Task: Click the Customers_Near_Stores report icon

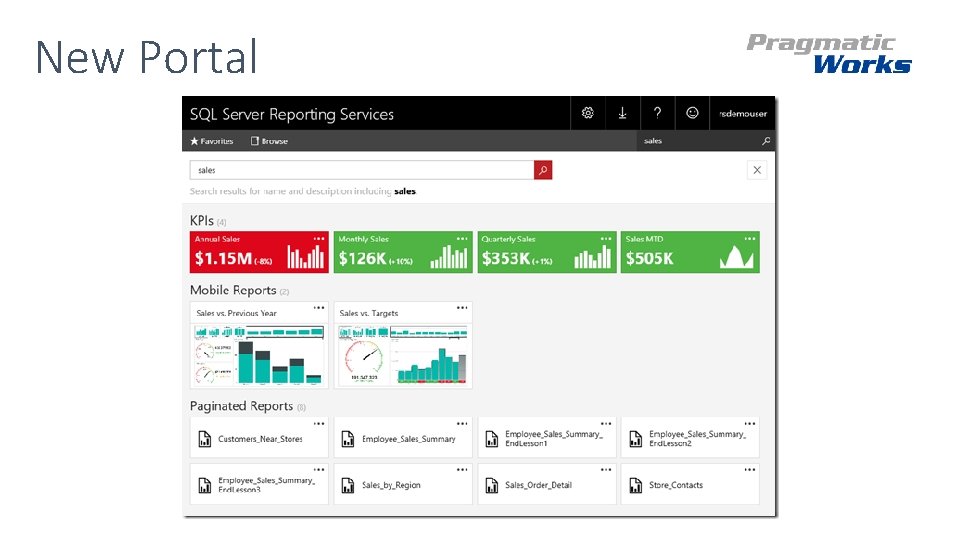Action: click(204, 439)
